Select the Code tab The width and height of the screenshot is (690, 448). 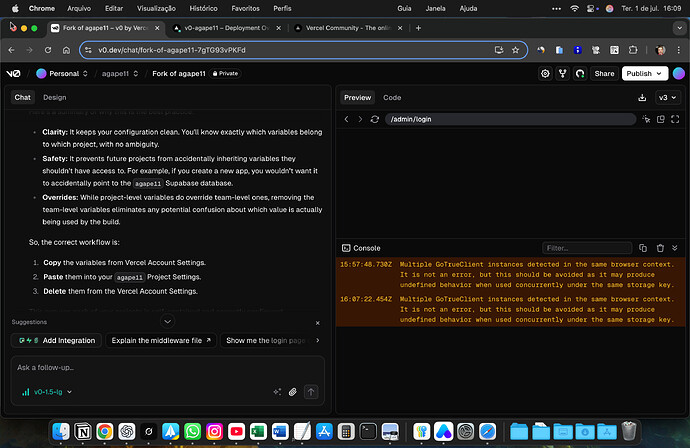392,98
